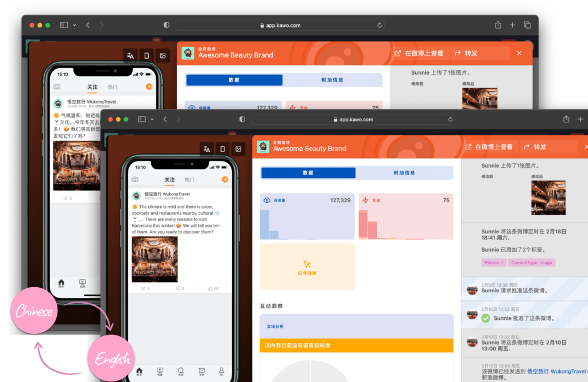The width and height of the screenshot is (588, 382).
Task: Click the ContentType: Image tag
Action: [x=532, y=263]
